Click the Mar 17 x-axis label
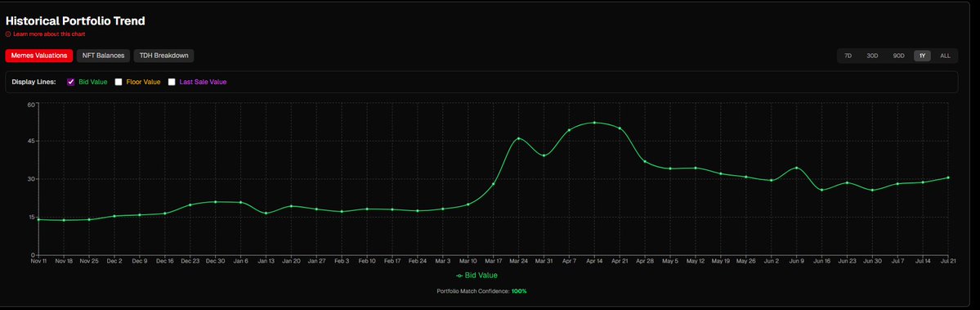 (x=493, y=261)
